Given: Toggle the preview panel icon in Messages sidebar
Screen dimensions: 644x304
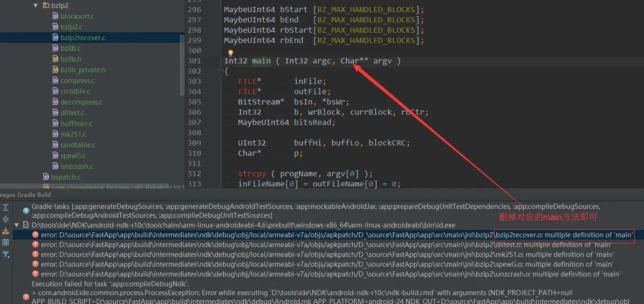Looking at the screenshot, I should [6, 242].
